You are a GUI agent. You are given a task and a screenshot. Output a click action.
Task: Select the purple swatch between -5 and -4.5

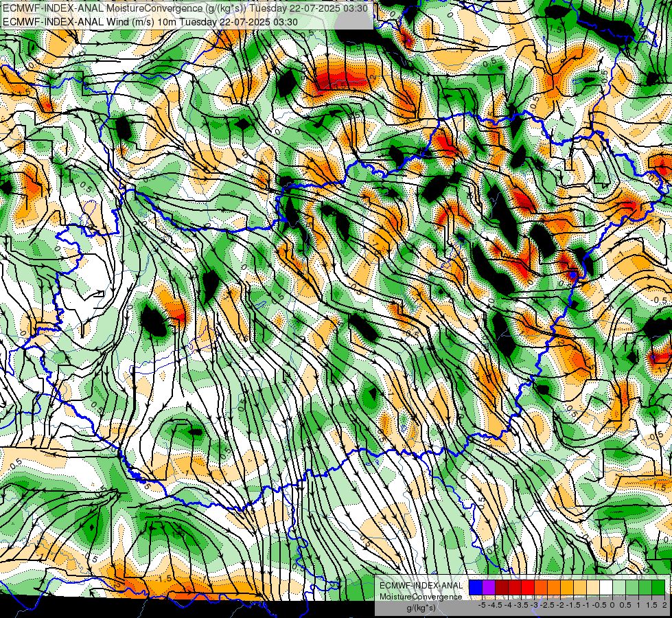(489, 587)
